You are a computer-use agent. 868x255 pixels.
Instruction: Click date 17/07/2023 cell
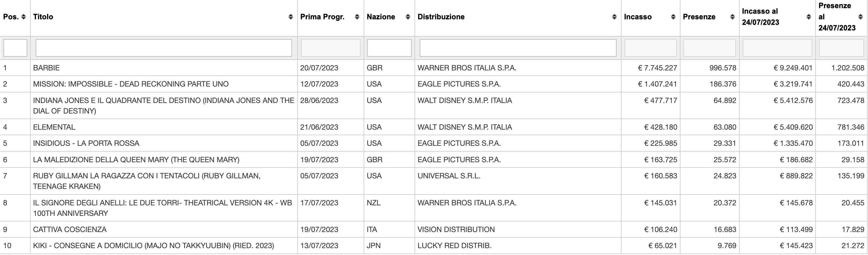[x=319, y=203]
